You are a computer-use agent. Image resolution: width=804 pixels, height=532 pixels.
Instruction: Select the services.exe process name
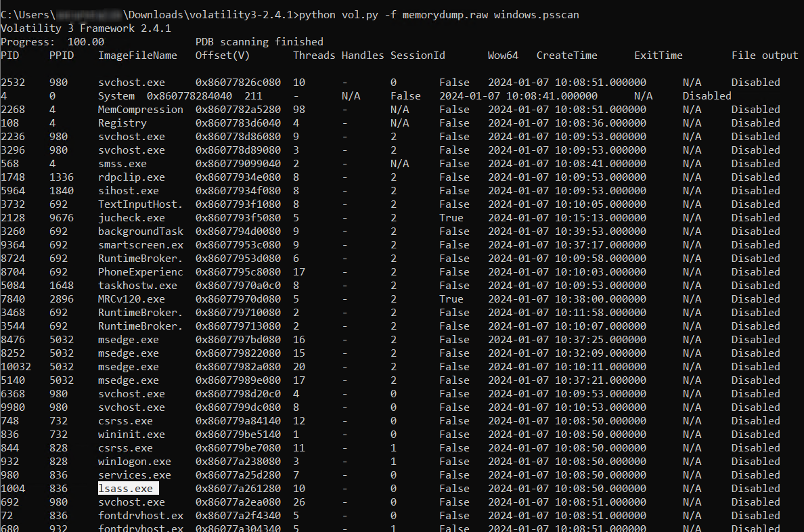tap(135, 475)
